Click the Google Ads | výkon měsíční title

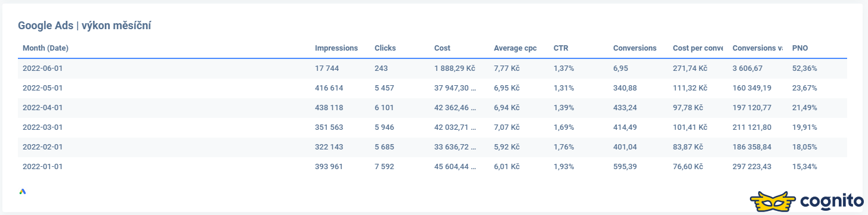pos(87,26)
